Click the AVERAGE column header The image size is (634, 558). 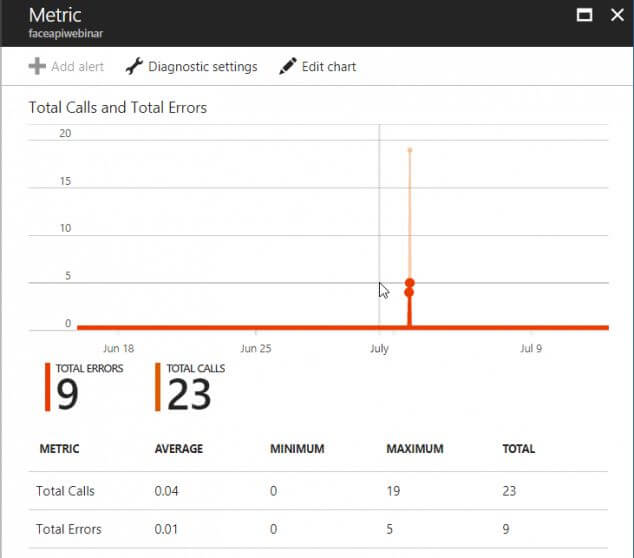tap(180, 449)
